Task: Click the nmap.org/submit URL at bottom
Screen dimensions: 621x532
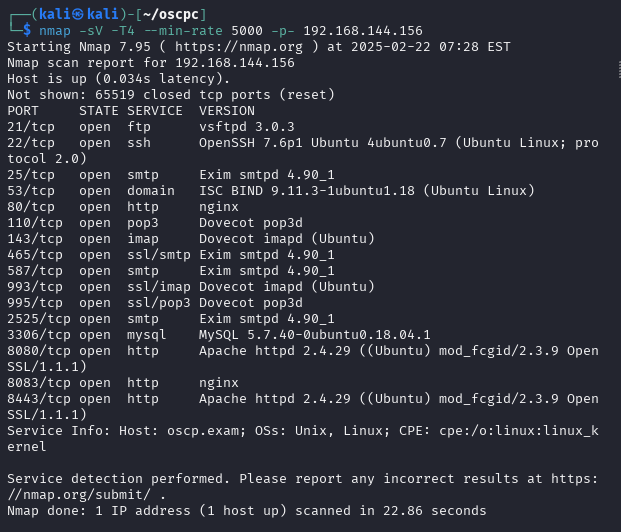Action: click(79, 495)
